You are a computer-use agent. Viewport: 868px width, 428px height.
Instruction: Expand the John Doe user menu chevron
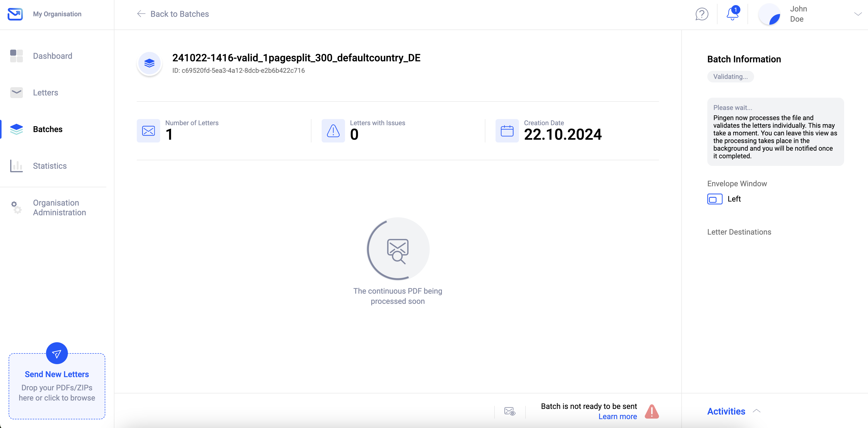pos(858,14)
